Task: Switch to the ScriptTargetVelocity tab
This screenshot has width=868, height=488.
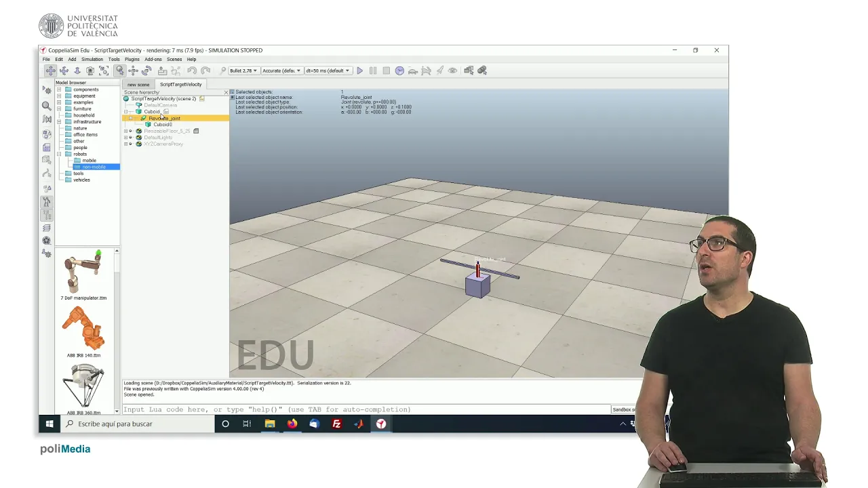Action: (180, 85)
